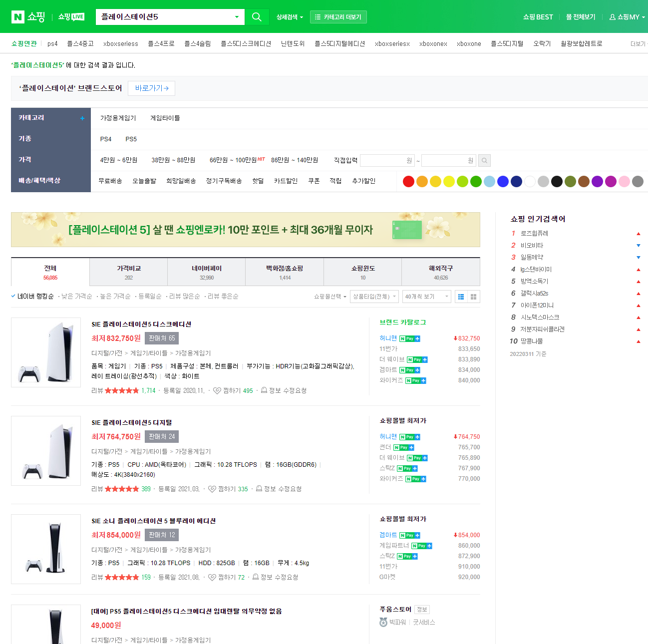Open the 몰 전체보기 link
This screenshot has width=648, height=644.
tap(581, 17)
